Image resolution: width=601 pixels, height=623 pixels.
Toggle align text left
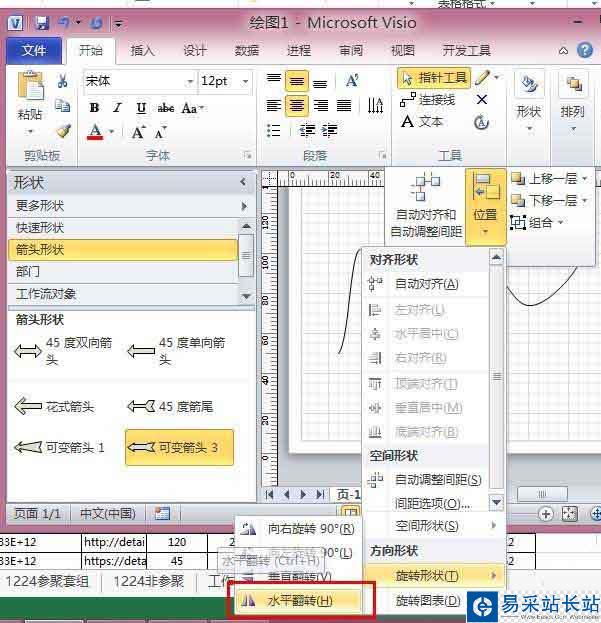tap(273, 105)
